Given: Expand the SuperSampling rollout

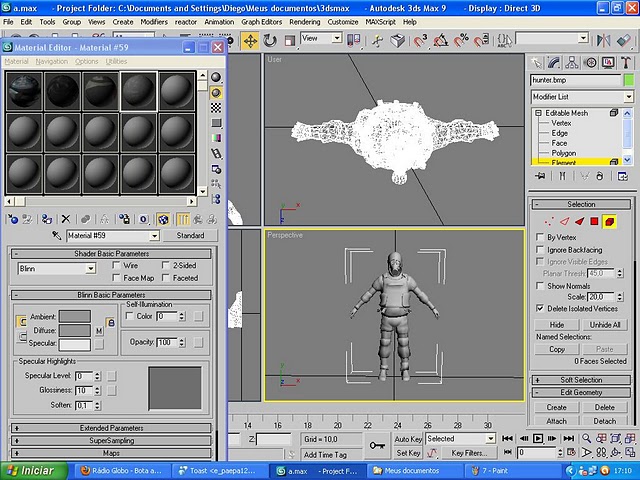Looking at the screenshot, I should click(x=111, y=441).
